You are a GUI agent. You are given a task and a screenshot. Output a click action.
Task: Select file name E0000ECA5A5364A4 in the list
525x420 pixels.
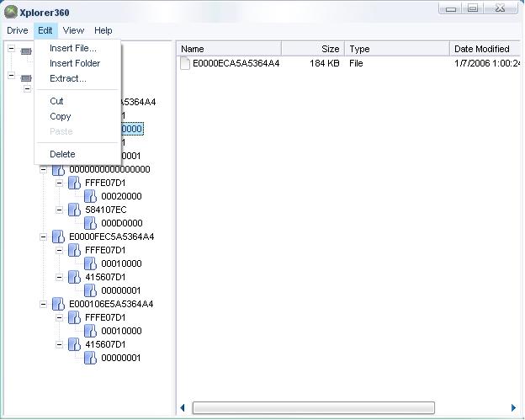click(x=236, y=63)
